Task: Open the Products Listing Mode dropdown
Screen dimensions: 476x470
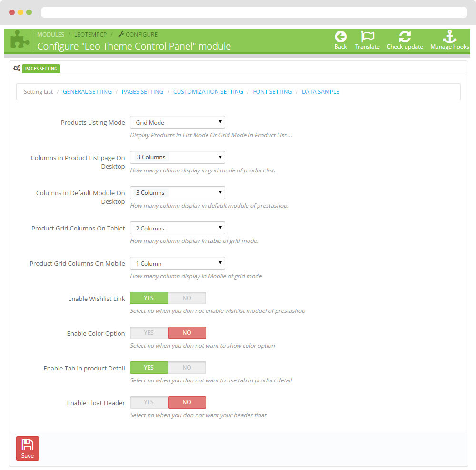Action: click(177, 122)
